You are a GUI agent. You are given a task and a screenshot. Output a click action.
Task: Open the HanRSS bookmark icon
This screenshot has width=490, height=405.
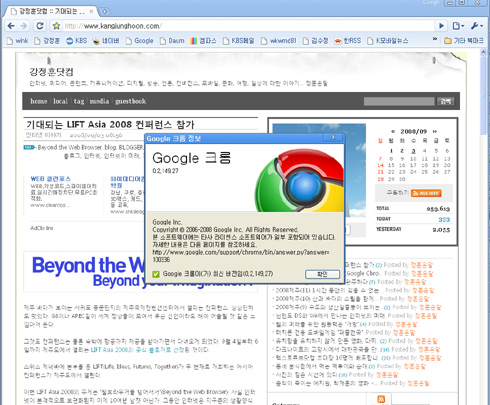tap(347, 41)
